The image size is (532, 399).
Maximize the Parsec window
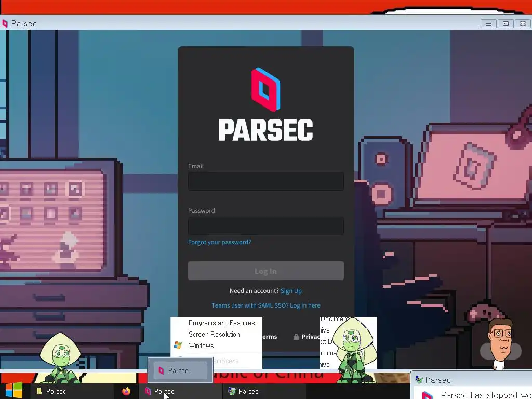[506, 24]
